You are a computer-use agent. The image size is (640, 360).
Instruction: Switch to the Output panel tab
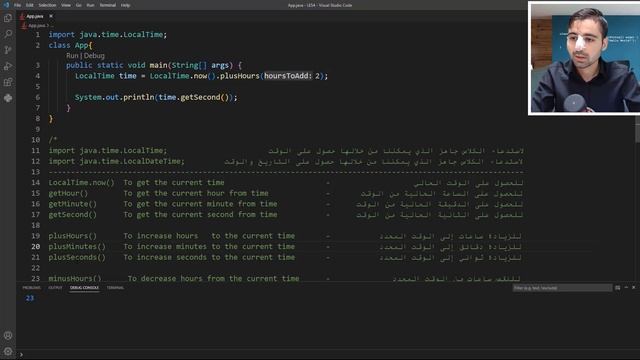56,288
